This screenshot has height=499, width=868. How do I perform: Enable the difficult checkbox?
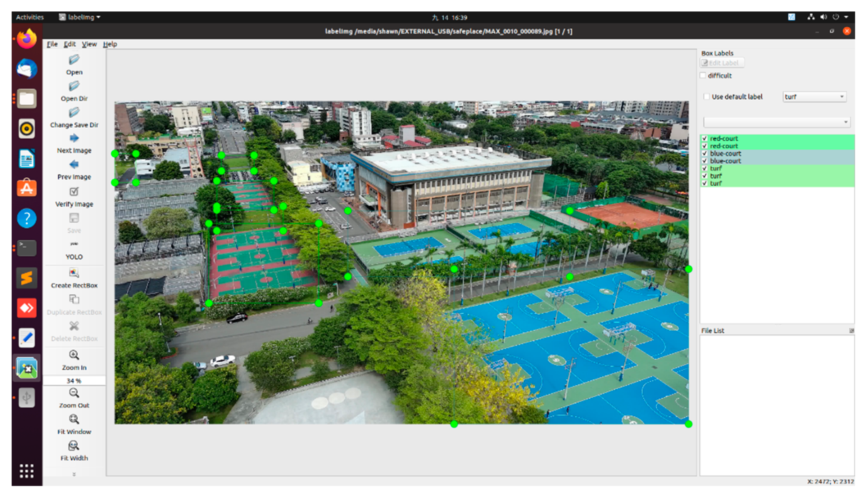(x=703, y=75)
